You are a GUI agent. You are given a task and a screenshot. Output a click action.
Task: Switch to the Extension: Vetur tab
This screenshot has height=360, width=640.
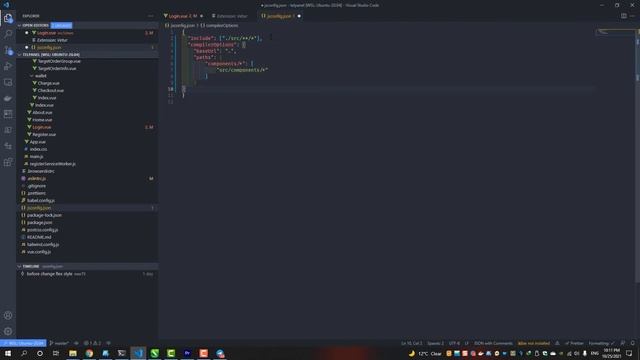pyautogui.click(x=232, y=16)
